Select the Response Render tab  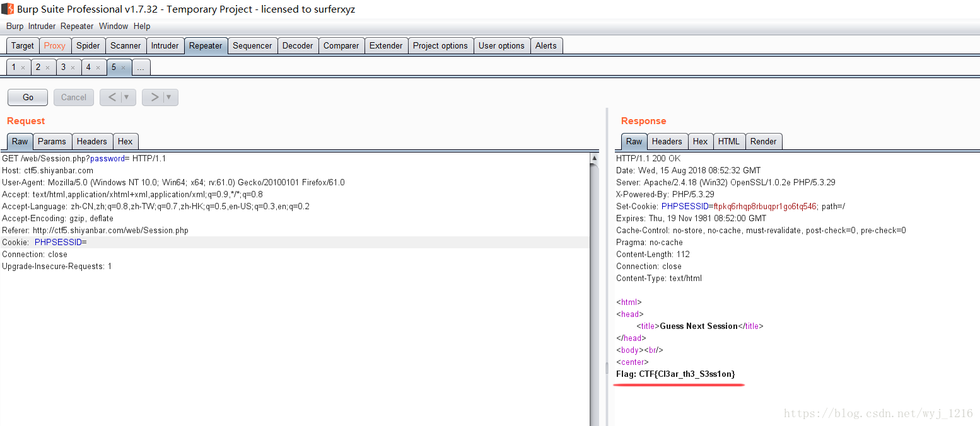click(763, 141)
